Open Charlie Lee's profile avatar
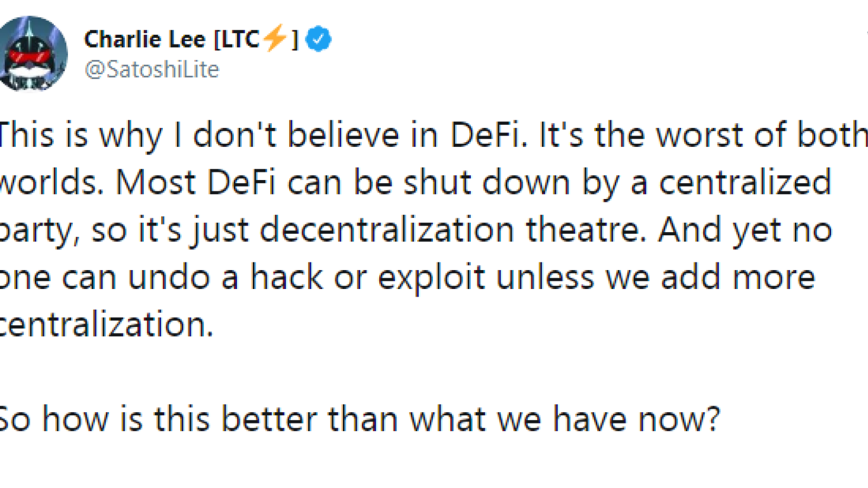Image resolution: width=868 pixels, height=488 pixels. click(33, 53)
